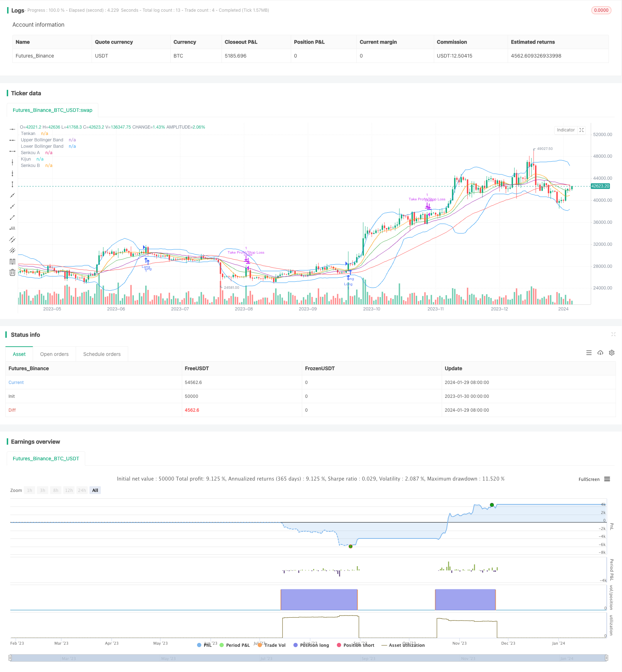Screen dimensions: 622x672
Task: Set earnings zoom to 24h
Action: (82, 490)
